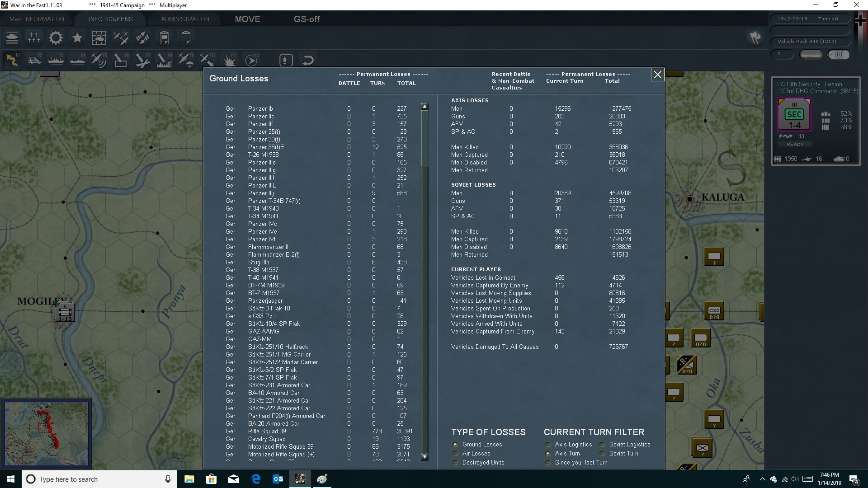Select the Ground Losses radio button

[x=456, y=445]
